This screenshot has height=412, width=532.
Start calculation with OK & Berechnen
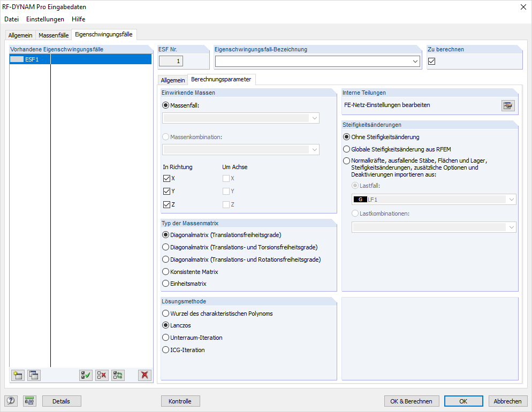point(412,401)
